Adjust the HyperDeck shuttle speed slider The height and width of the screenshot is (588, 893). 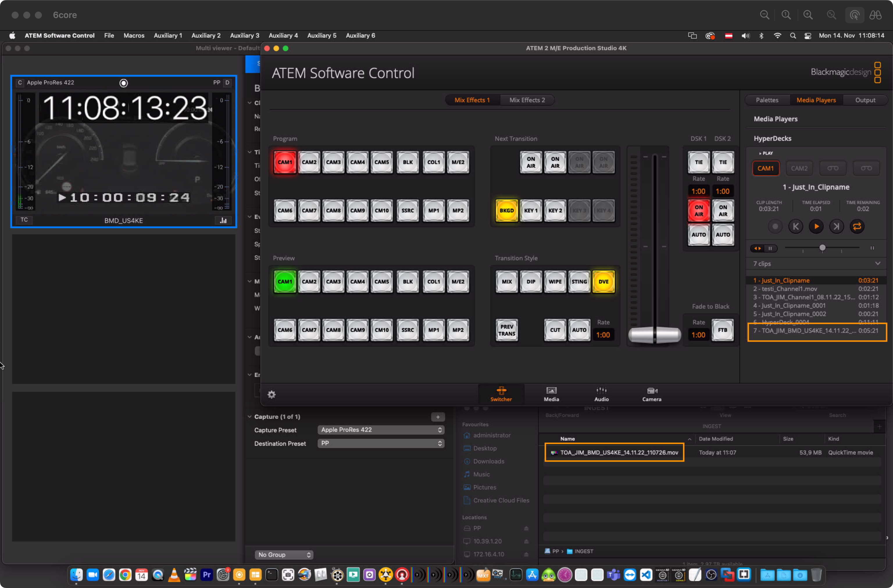click(x=822, y=248)
